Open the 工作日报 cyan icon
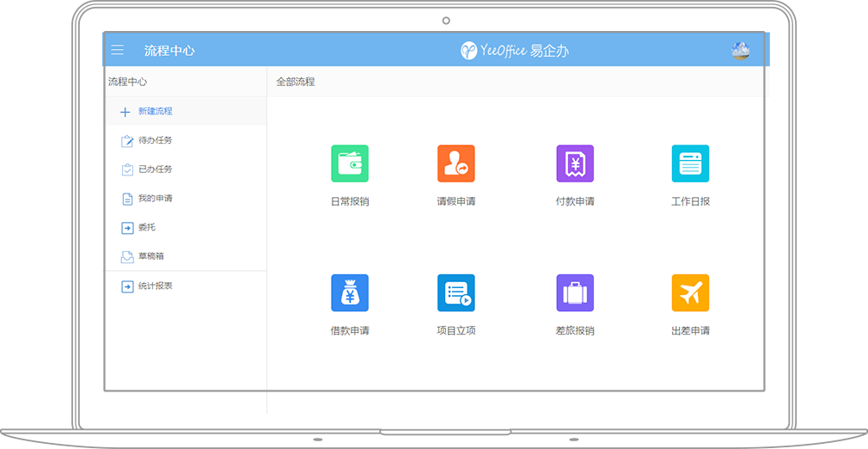Viewport: 868px width, 449px height. click(690, 163)
